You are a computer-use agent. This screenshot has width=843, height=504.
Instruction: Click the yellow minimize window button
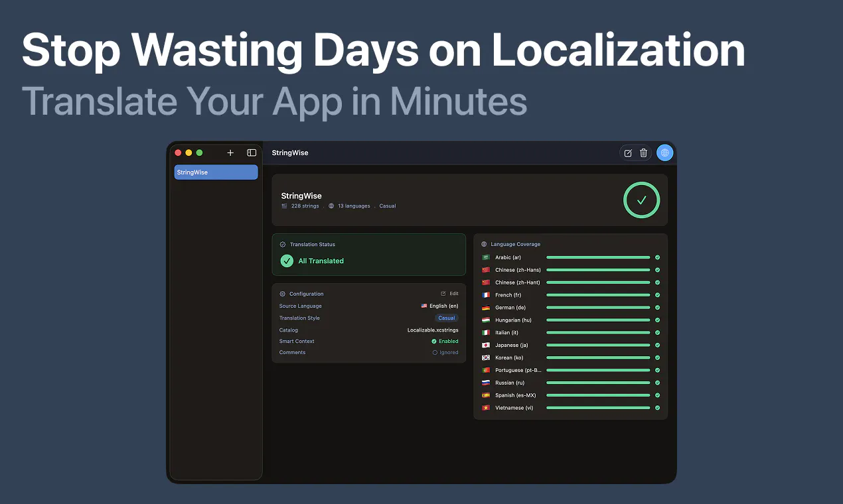[x=189, y=153]
